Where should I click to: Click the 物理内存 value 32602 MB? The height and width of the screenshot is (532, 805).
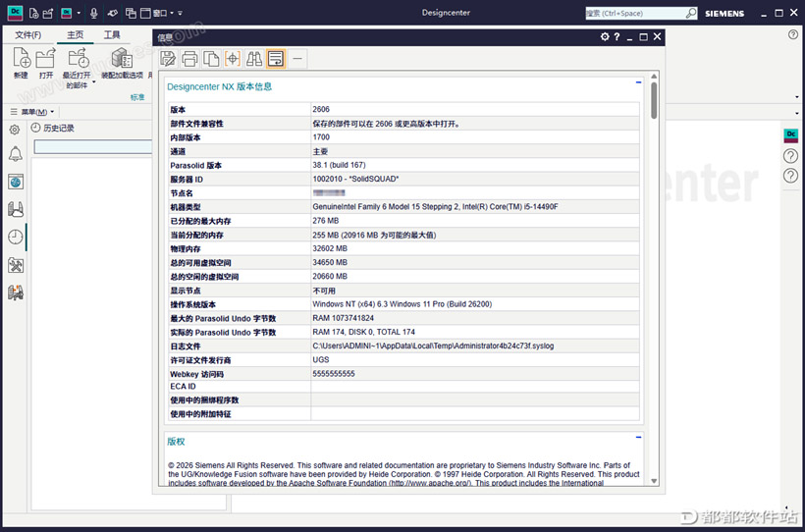(x=330, y=248)
